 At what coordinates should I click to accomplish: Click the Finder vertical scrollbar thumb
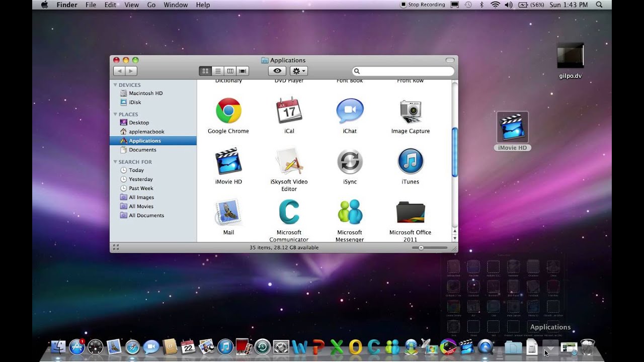click(455, 152)
